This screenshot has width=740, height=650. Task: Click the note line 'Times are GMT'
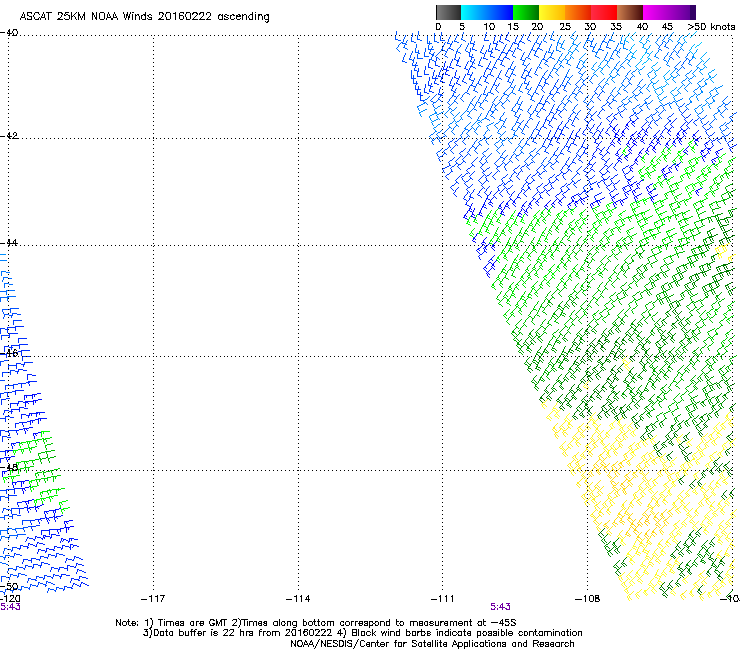pyautogui.click(x=316, y=623)
